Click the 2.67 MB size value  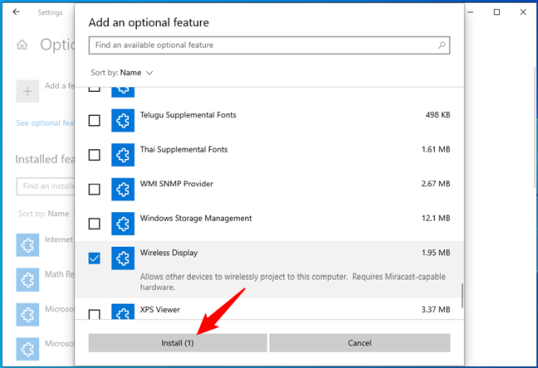[x=436, y=184]
